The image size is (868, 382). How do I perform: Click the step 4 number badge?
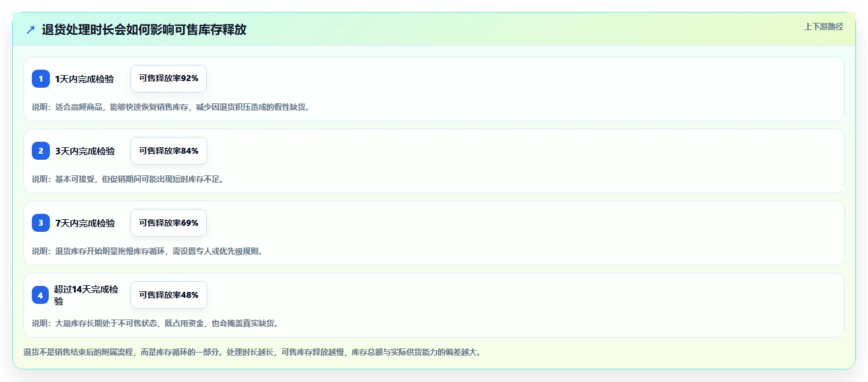pyautogui.click(x=41, y=295)
